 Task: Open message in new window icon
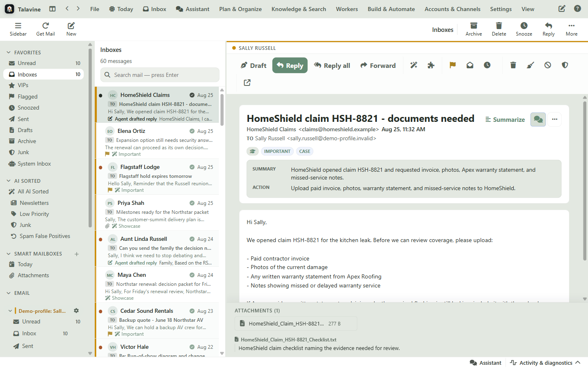tap(247, 83)
